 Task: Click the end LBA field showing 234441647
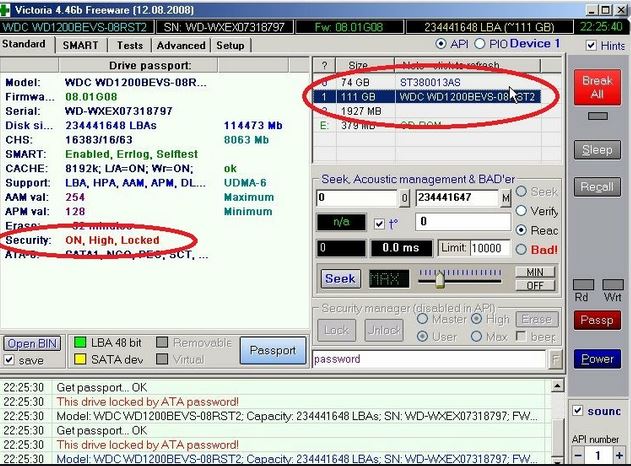pos(457,198)
